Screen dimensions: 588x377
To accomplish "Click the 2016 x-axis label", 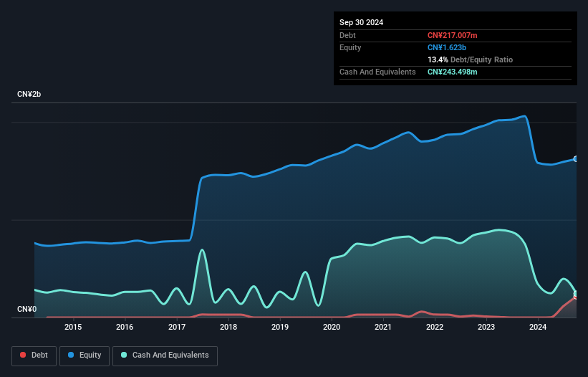I will click(x=125, y=327).
